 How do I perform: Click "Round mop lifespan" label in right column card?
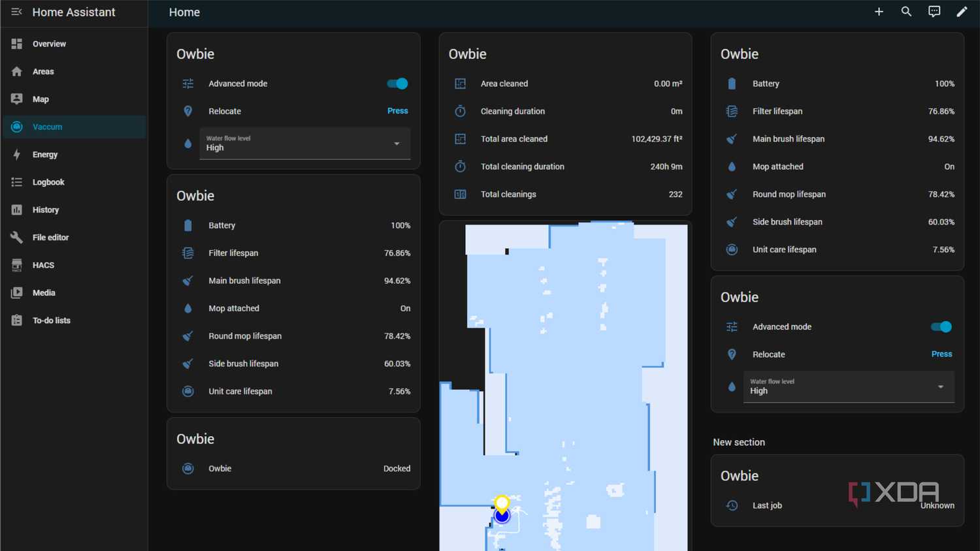coord(789,195)
